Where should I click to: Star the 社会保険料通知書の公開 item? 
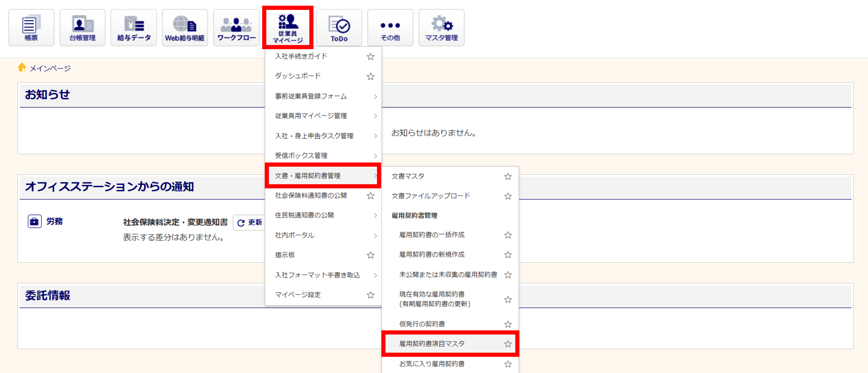pos(371,195)
